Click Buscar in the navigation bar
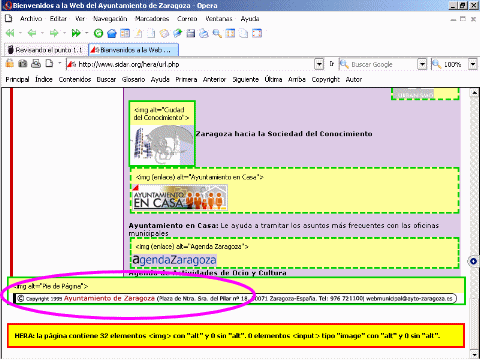 click(106, 79)
